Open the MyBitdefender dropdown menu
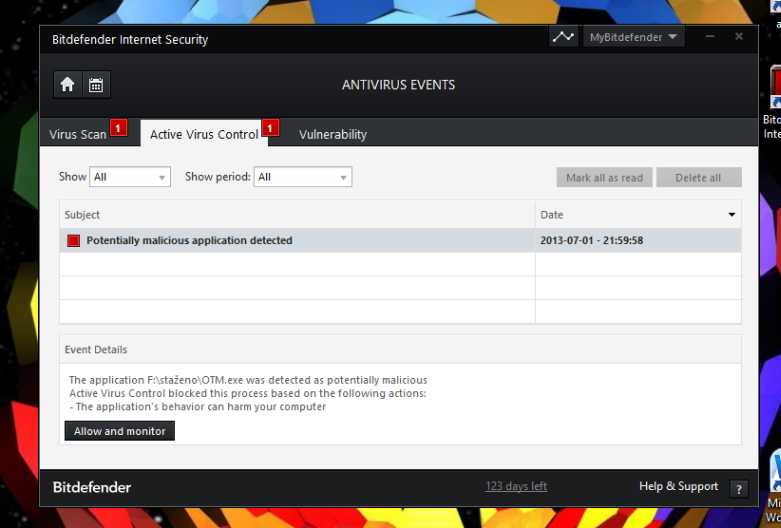 point(633,37)
